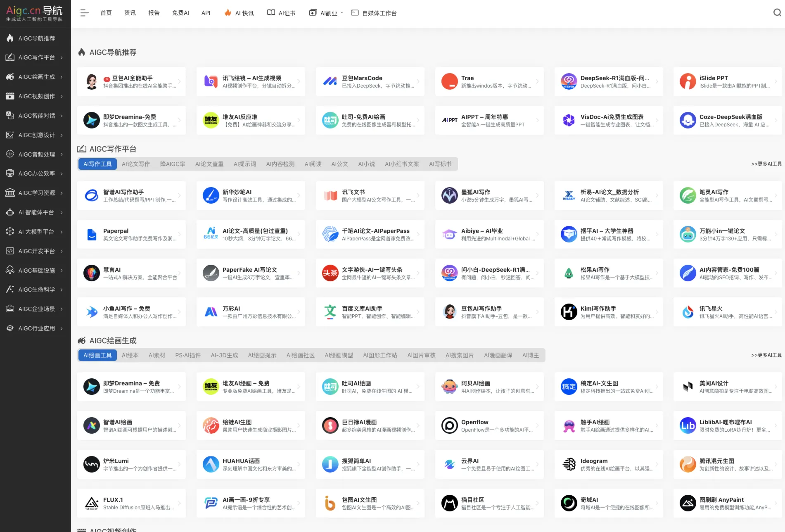
Task: Click the hamburger menu toggle icon
Action: point(84,13)
